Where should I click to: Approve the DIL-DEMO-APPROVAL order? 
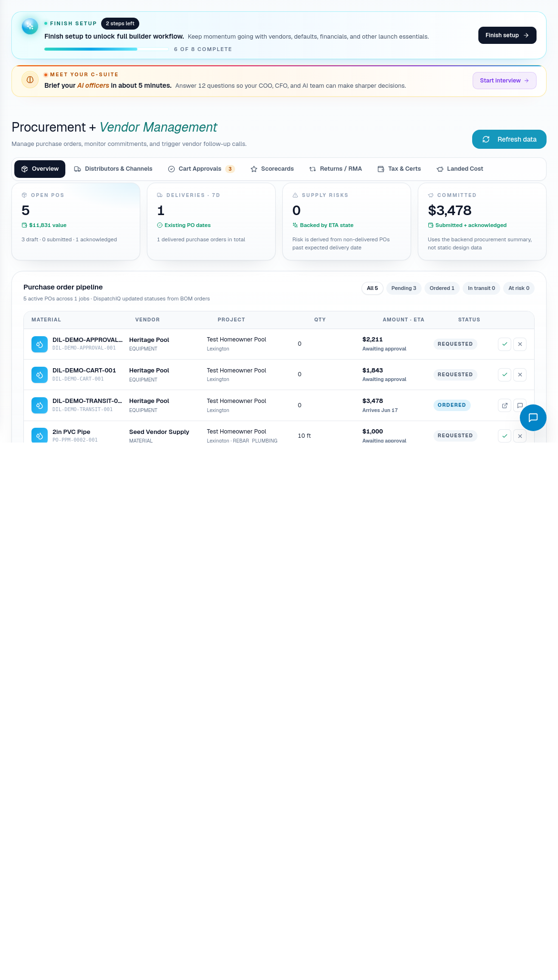pos(505,344)
